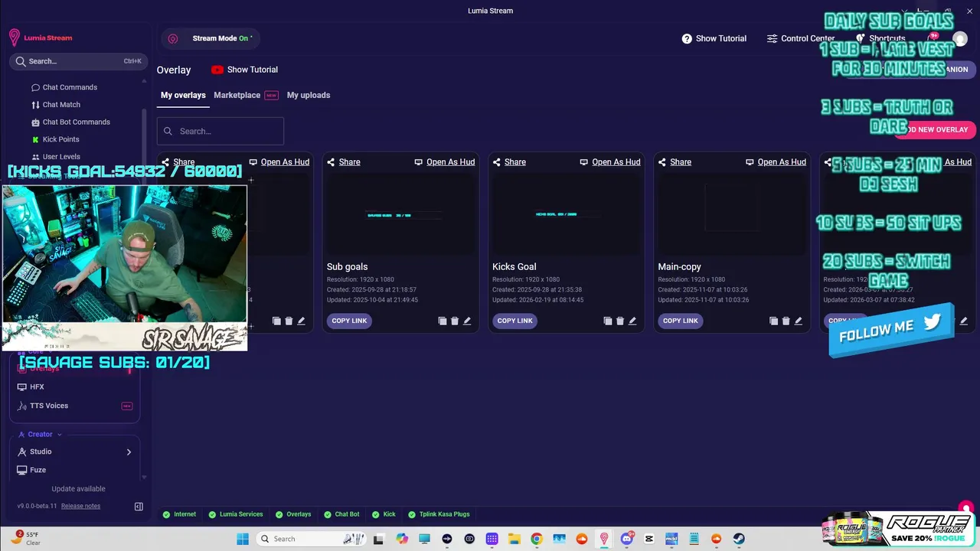Focus the sidebar Search field

[77, 61]
